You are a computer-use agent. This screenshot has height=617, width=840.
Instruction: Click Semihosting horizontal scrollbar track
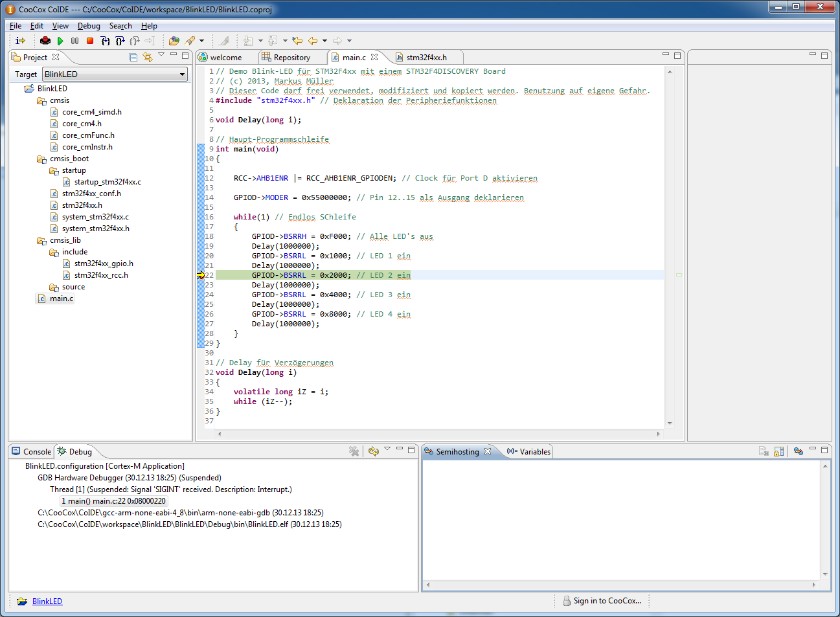coord(620,585)
